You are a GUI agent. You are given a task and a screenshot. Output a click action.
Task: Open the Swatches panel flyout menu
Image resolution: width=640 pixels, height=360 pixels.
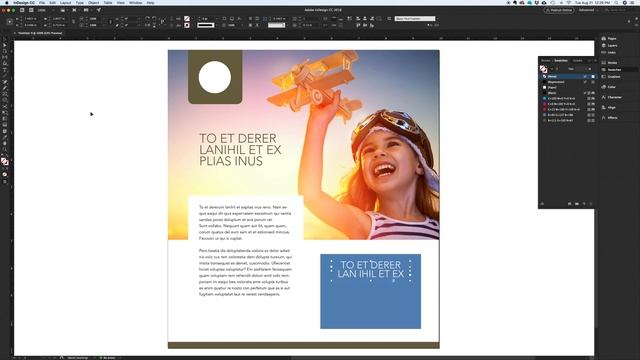pyautogui.click(x=595, y=60)
